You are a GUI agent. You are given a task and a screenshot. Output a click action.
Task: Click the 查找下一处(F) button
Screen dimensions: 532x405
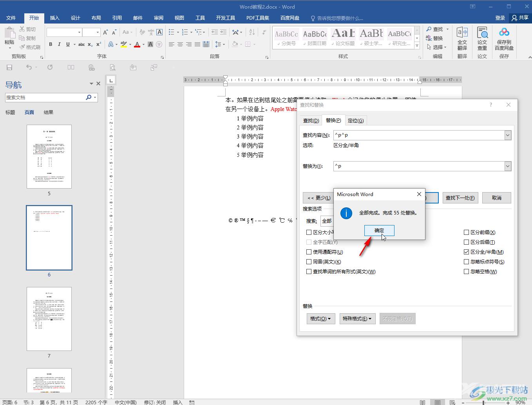460,198
